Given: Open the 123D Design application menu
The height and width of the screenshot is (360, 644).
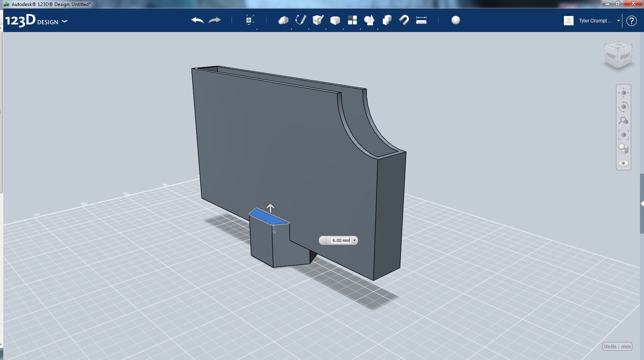Looking at the screenshot, I should pos(36,20).
